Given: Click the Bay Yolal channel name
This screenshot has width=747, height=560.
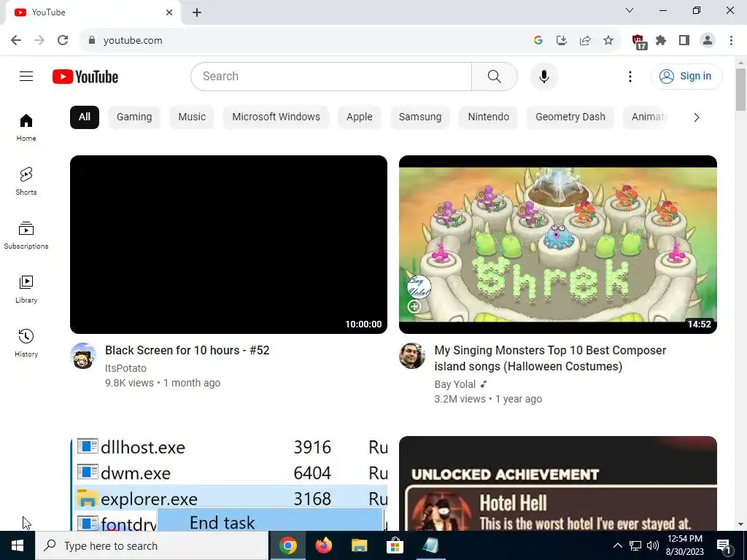Looking at the screenshot, I should [455, 384].
